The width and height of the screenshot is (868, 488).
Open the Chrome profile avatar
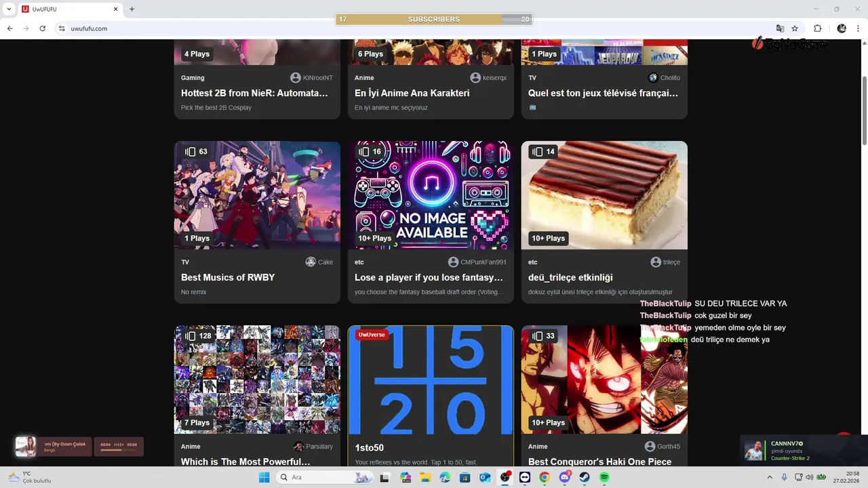point(842,28)
